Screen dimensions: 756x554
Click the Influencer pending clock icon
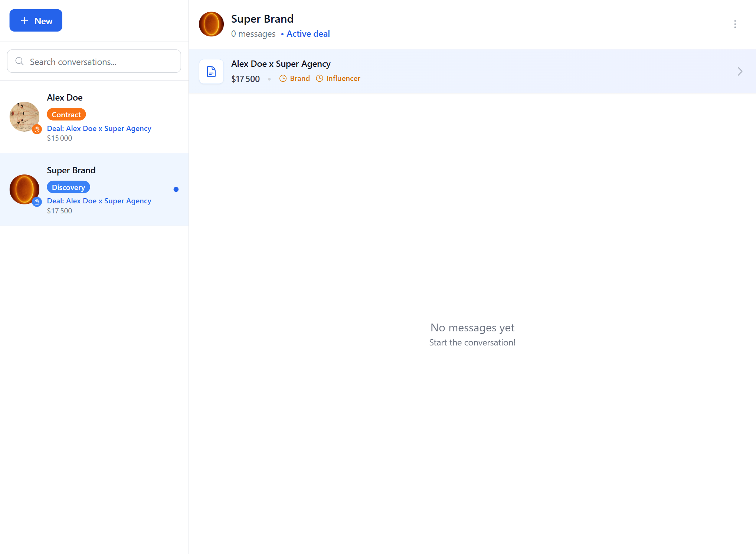[319, 78]
